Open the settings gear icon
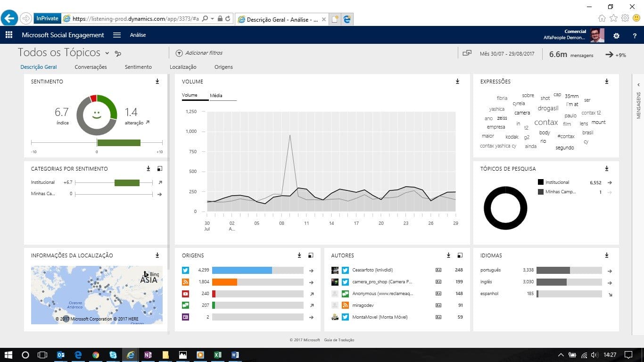 (616, 36)
